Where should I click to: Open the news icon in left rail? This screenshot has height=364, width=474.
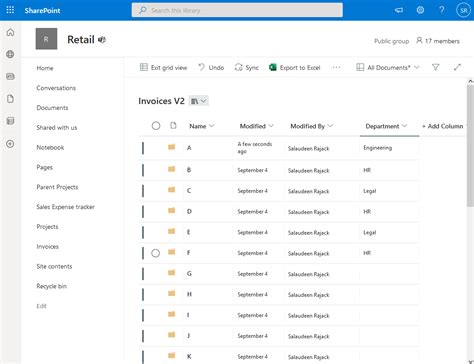pos(10,76)
